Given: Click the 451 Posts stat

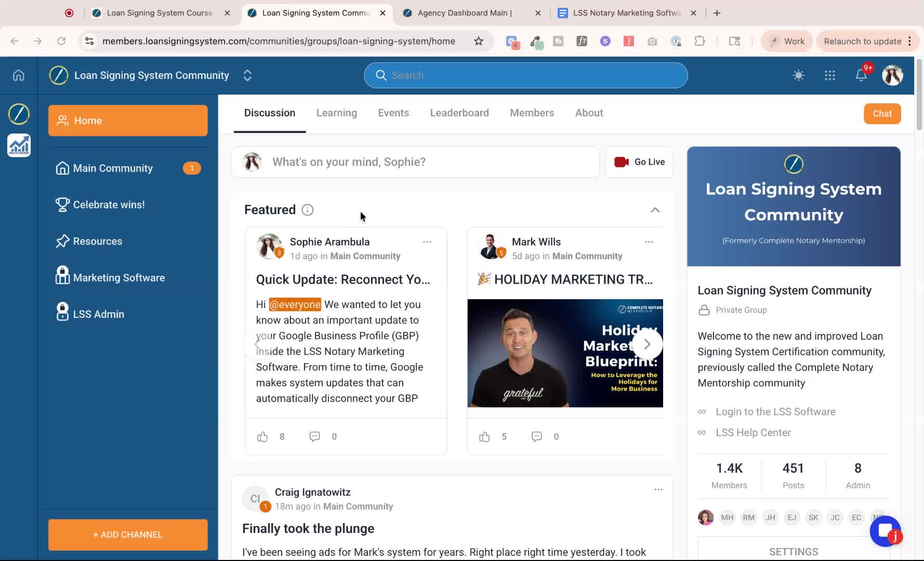Looking at the screenshot, I should pos(793,475).
